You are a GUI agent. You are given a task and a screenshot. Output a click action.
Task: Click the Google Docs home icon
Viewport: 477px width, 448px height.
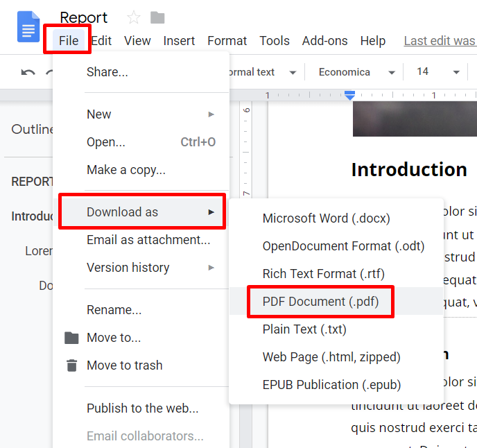coord(28,28)
